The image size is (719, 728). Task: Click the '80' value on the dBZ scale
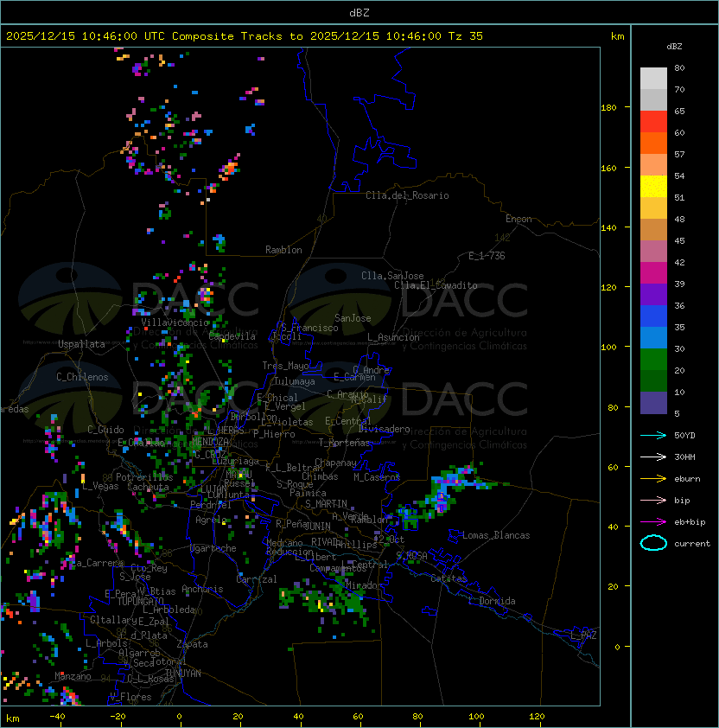click(679, 67)
